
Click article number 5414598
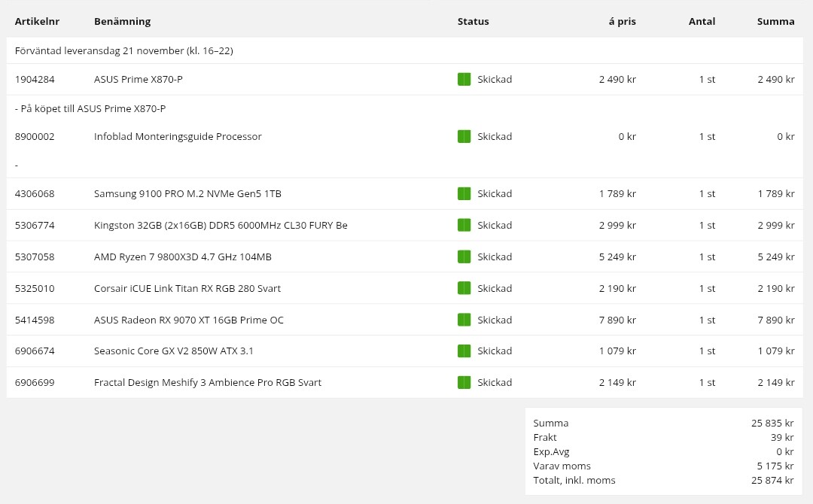click(x=35, y=320)
